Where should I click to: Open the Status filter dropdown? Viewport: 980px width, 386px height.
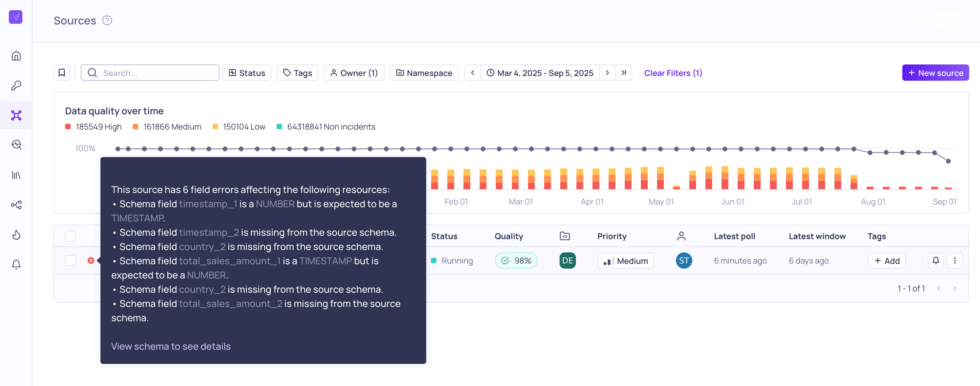247,73
